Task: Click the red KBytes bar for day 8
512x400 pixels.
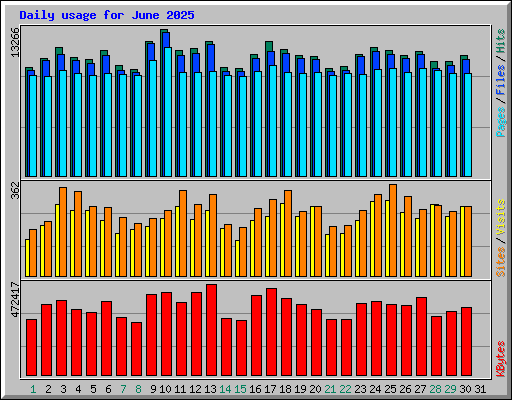Action: click(x=136, y=349)
